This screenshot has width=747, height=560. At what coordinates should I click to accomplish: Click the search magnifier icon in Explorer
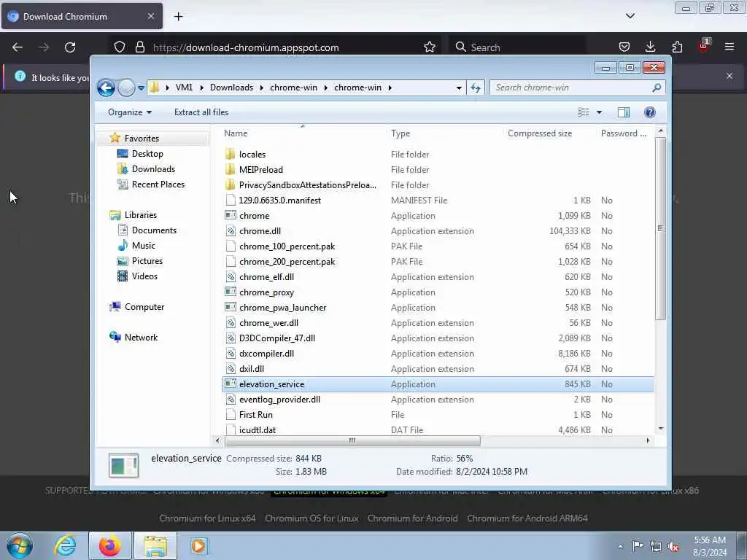point(657,87)
